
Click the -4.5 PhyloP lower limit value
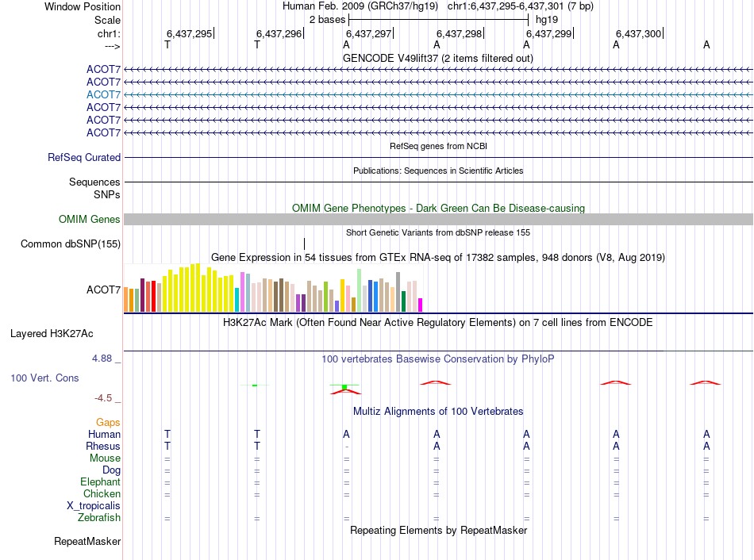tap(103, 397)
